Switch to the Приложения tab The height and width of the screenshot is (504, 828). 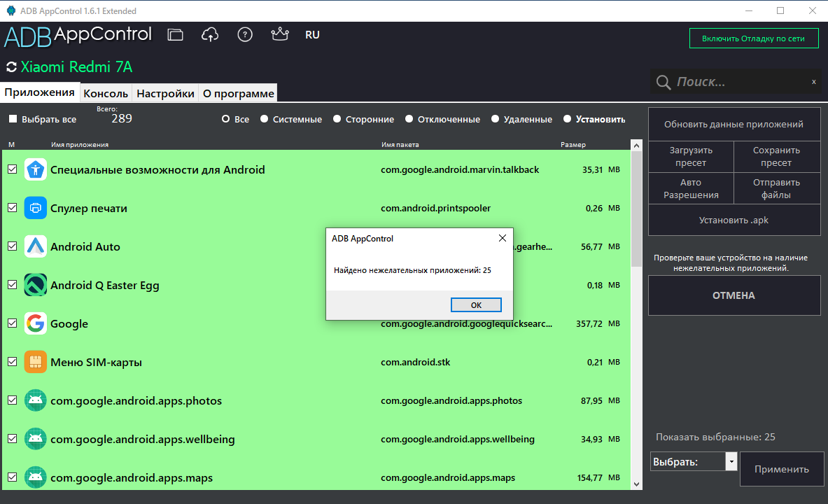pos(40,92)
